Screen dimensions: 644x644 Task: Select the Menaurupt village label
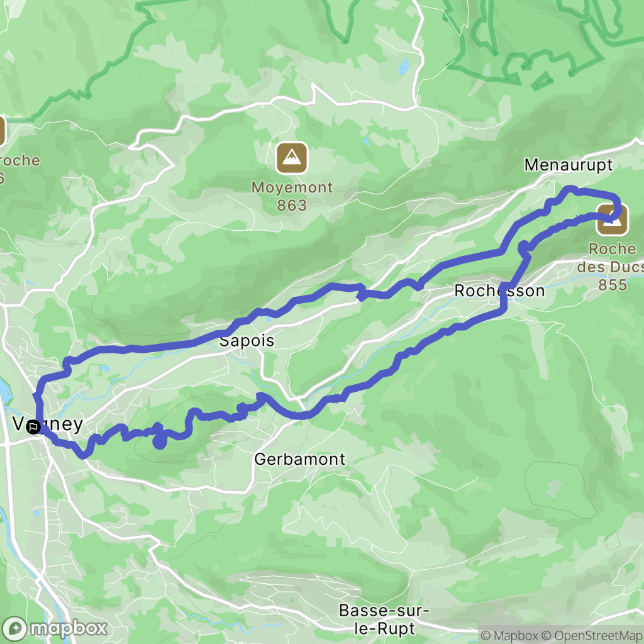(x=569, y=165)
